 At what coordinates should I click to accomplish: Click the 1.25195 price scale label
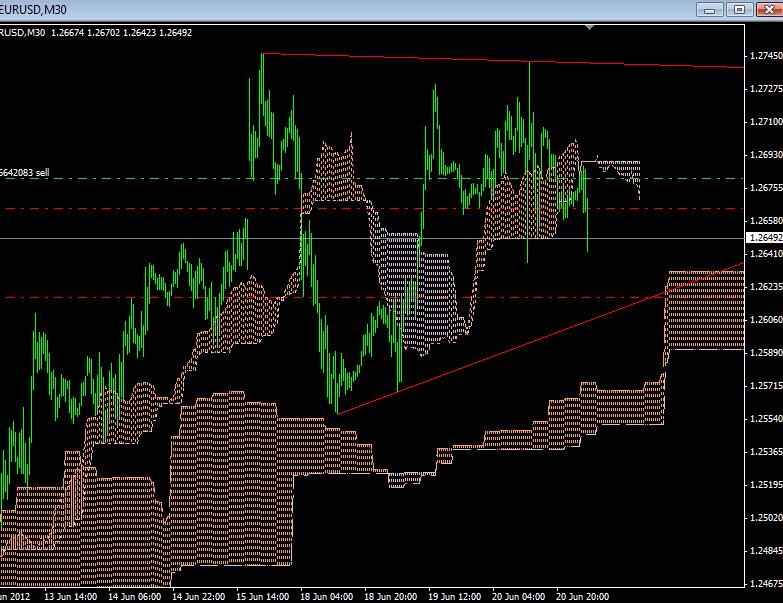pyautogui.click(x=766, y=485)
